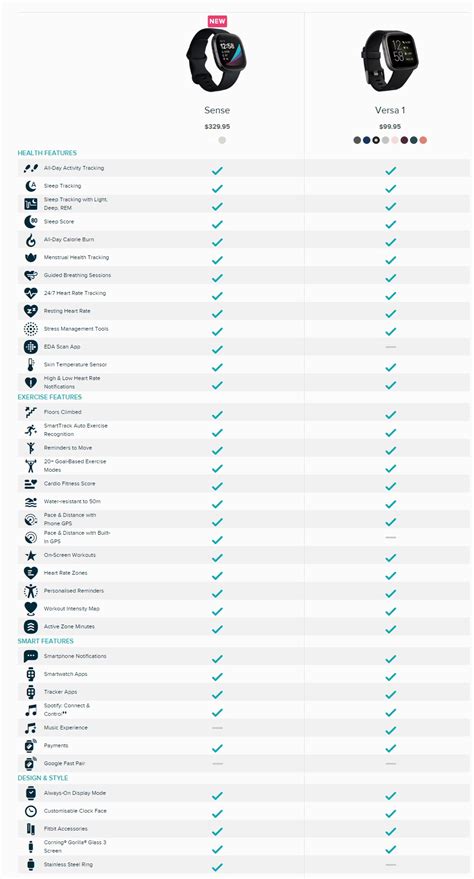Click the Sleep Score moon icon

click(x=30, y=222)
